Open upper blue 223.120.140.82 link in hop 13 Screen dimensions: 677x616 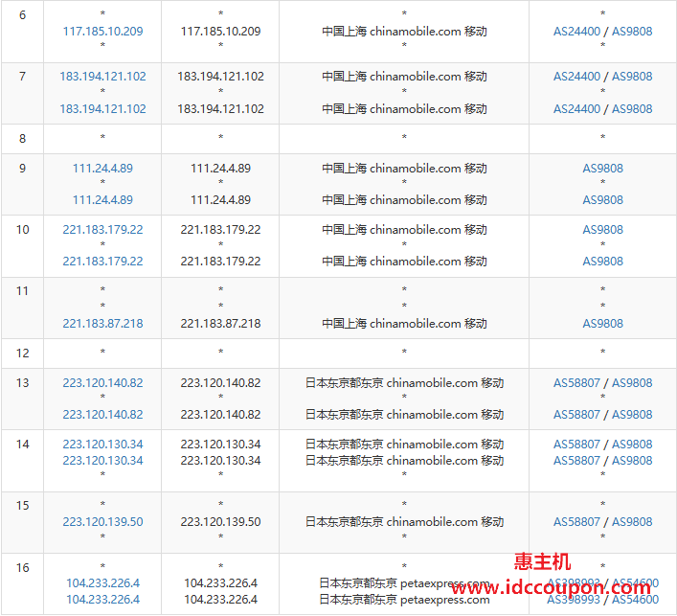102,383
